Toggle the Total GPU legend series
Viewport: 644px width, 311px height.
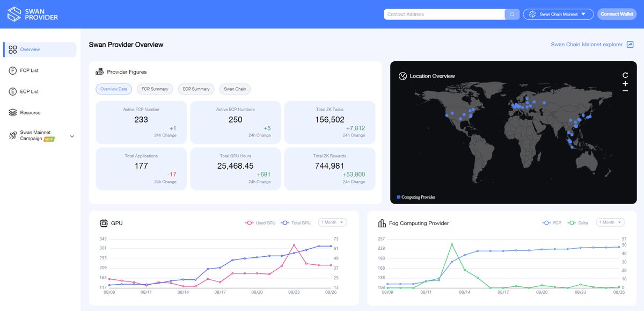296,222
